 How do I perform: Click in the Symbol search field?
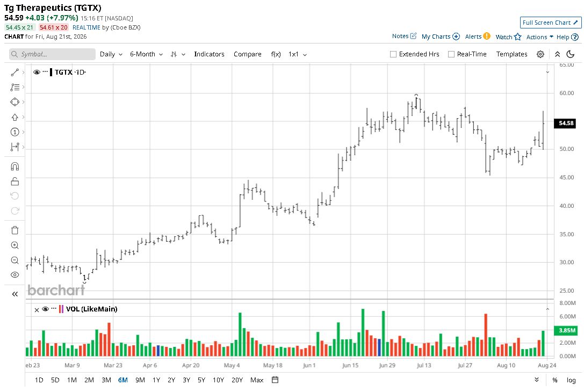pyautogui.click(x=52, y=54)
